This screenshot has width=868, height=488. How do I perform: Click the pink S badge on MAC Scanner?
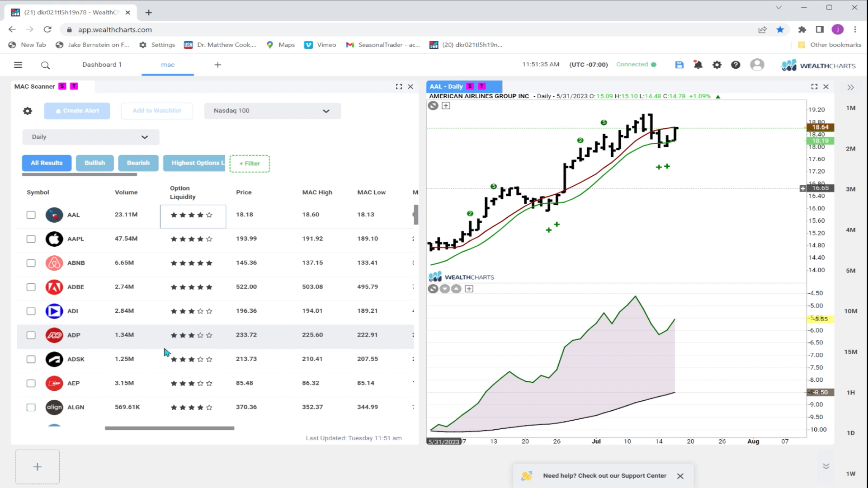point(62,86)
